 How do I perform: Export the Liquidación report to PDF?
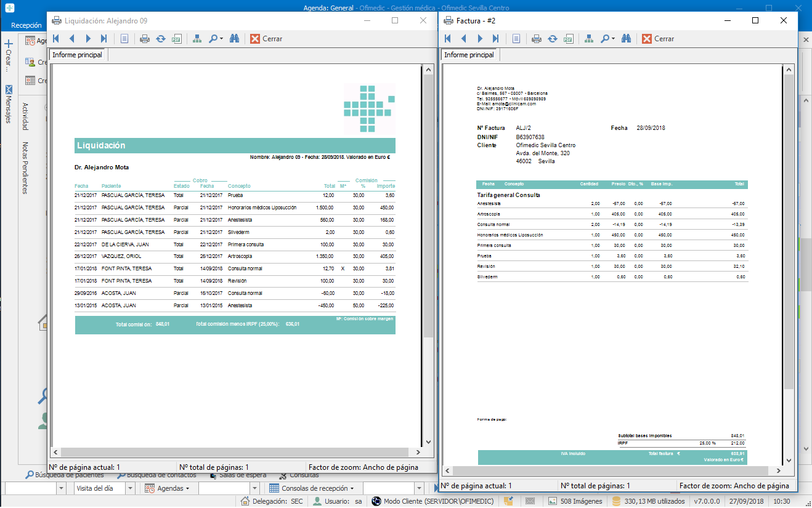click(176, 39)
